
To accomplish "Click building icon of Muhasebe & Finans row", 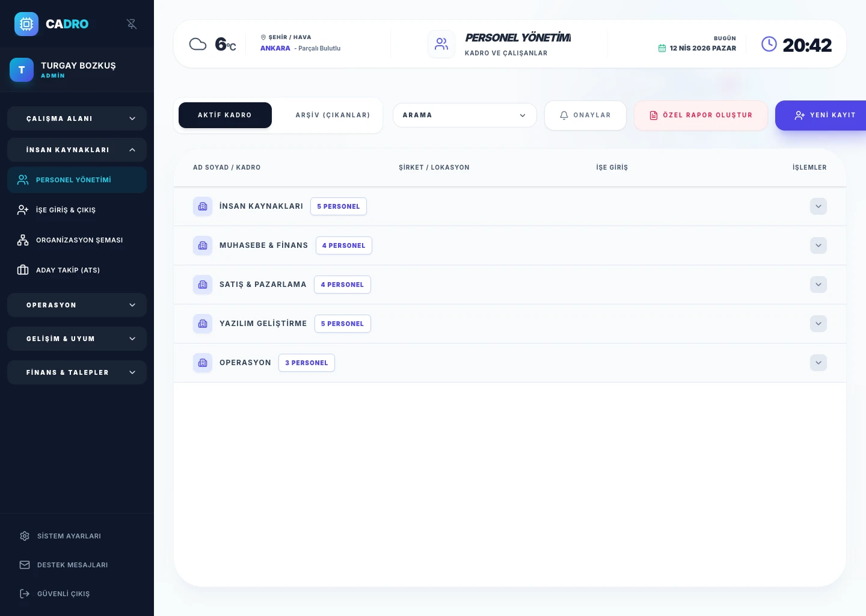I will (x=203, y=245).
